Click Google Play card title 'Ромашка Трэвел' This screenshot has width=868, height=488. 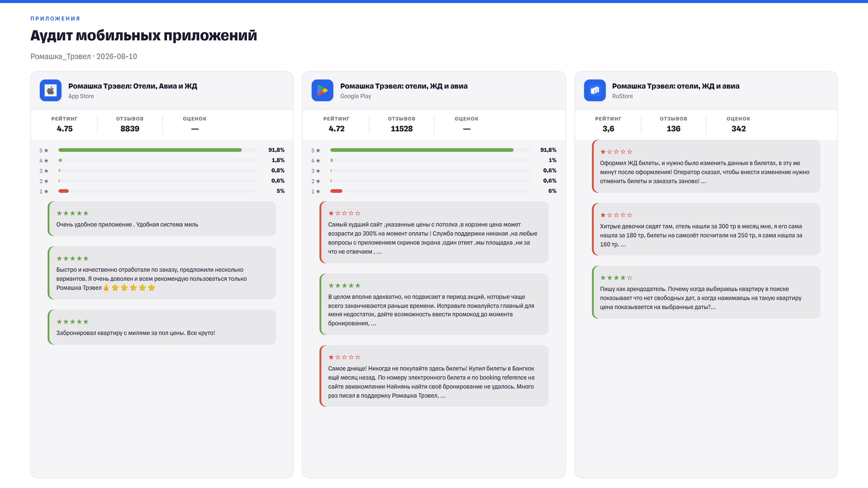(404, 86)
